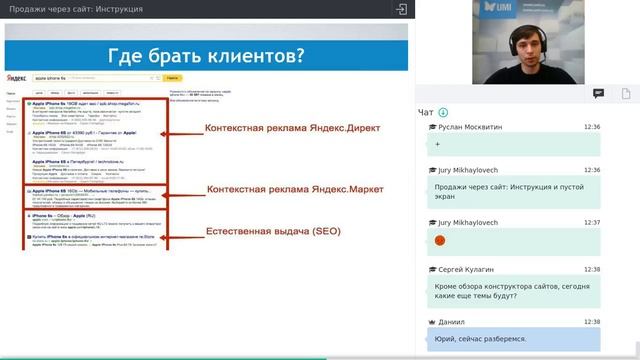Click Jury Mikhaylovech's name at 12:36

468,170
